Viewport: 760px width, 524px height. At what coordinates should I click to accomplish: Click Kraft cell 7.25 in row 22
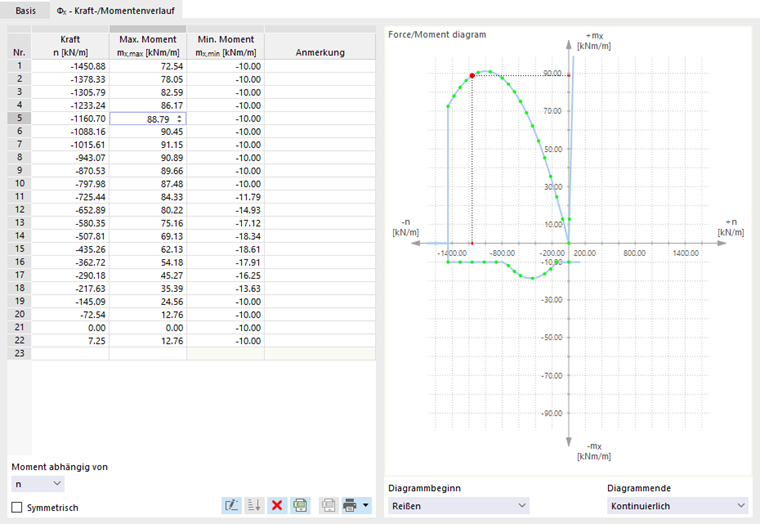pyautogui.click(x=70, y=341)
